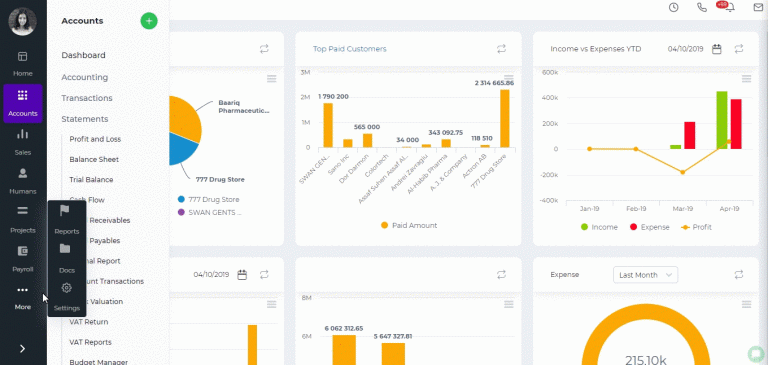
Task: Toggle the Paid Amount legend item
Action: 409,225
